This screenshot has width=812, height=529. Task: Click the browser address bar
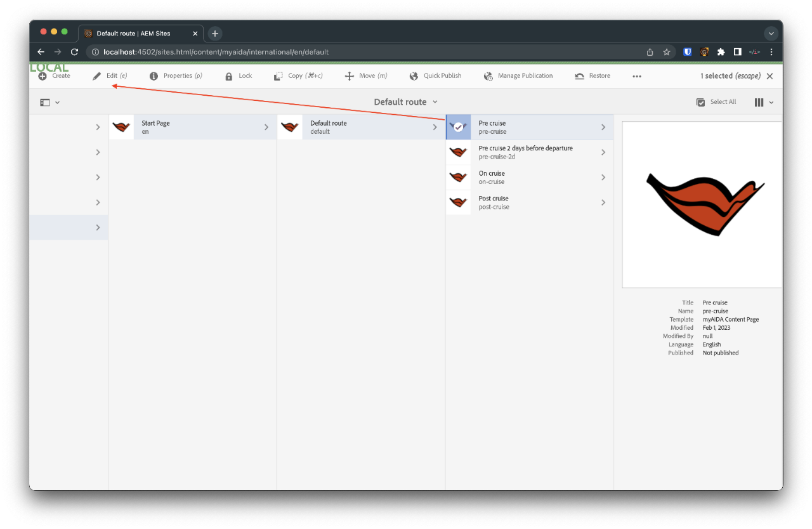[x=368, y=52]
